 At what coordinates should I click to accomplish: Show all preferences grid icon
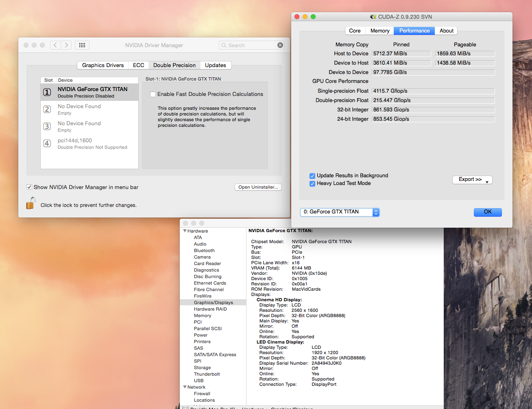[82, 45]
